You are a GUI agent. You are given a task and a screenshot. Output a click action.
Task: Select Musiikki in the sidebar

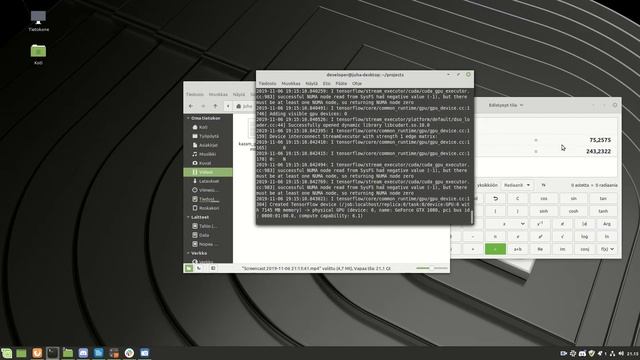point(208,154)
